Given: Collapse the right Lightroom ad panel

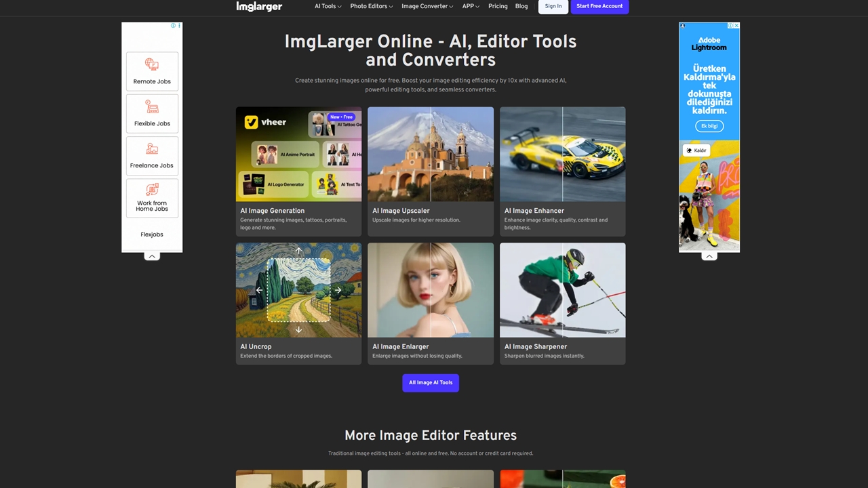Looking at the screenshot, I should coord(709,256).
